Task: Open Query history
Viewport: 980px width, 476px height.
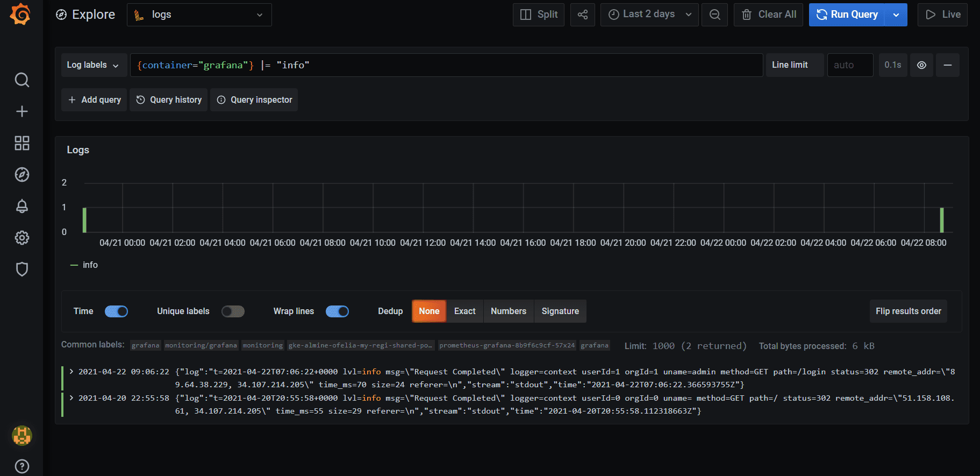Action: 169,100
